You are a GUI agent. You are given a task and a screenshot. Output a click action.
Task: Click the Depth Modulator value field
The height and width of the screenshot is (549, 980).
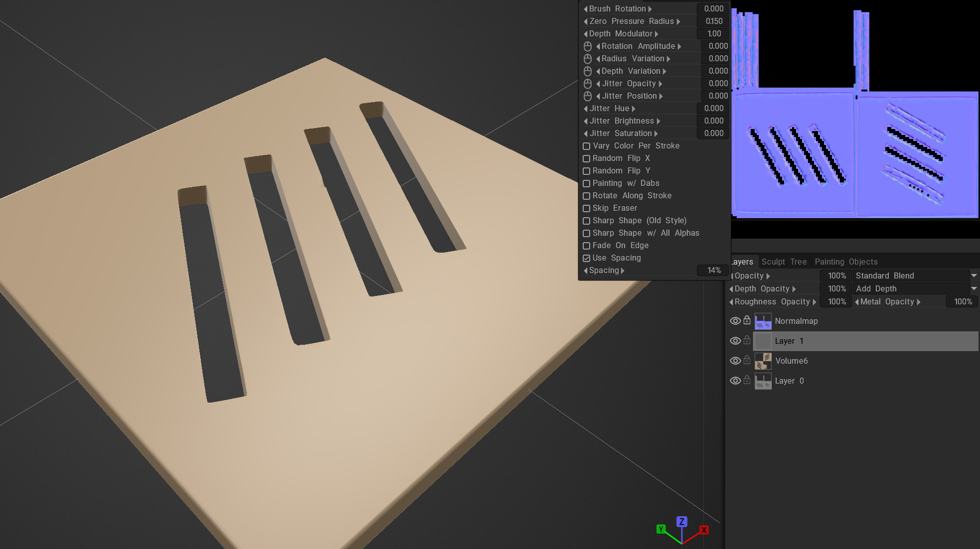click(714, 34)
